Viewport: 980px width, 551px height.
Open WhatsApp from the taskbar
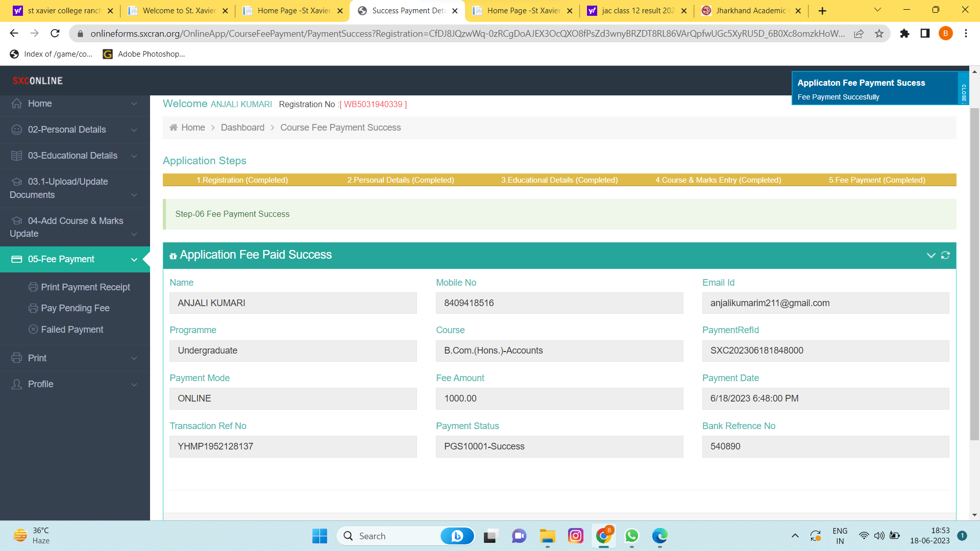click(x=631, y=536)
